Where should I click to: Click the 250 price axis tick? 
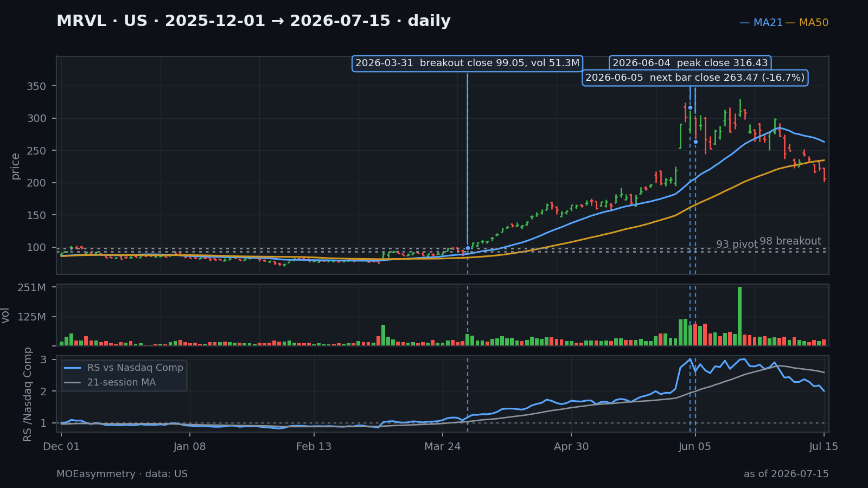pos(37,151)
